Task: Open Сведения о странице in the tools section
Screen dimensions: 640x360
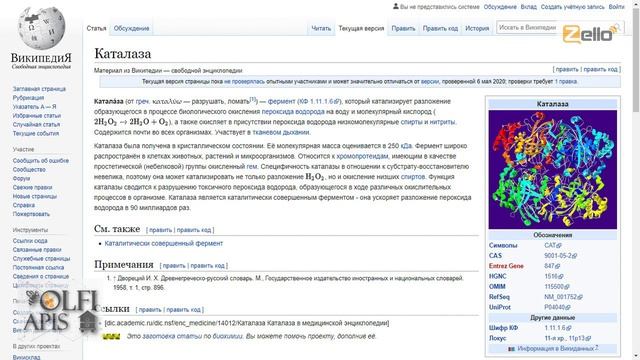Action: tap(41, 276)
